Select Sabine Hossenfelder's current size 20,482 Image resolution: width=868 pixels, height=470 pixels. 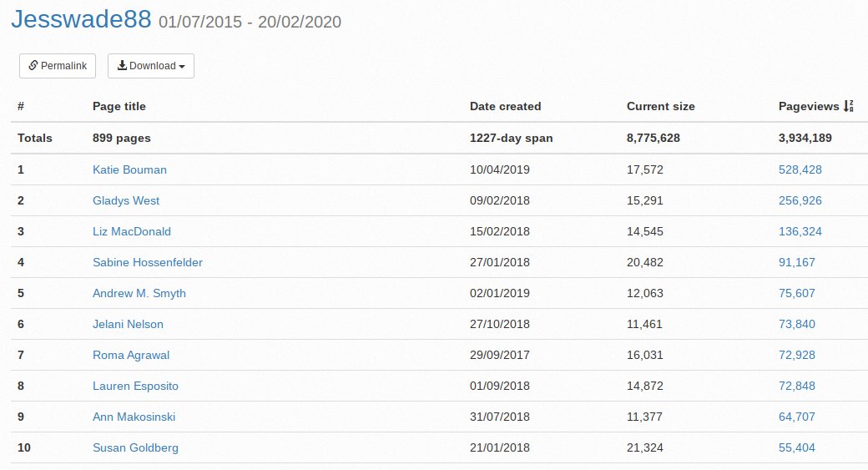[645, 262]
